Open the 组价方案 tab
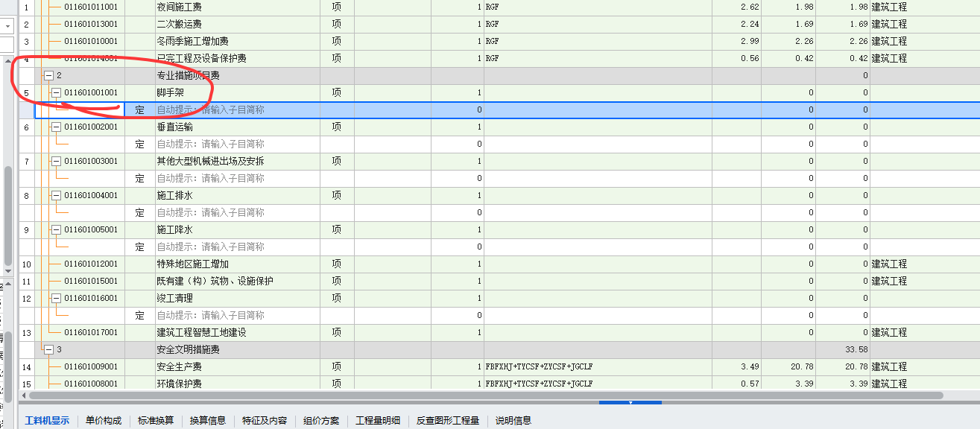980x429 pixels. pyautogui.click(x=321, y=420)
